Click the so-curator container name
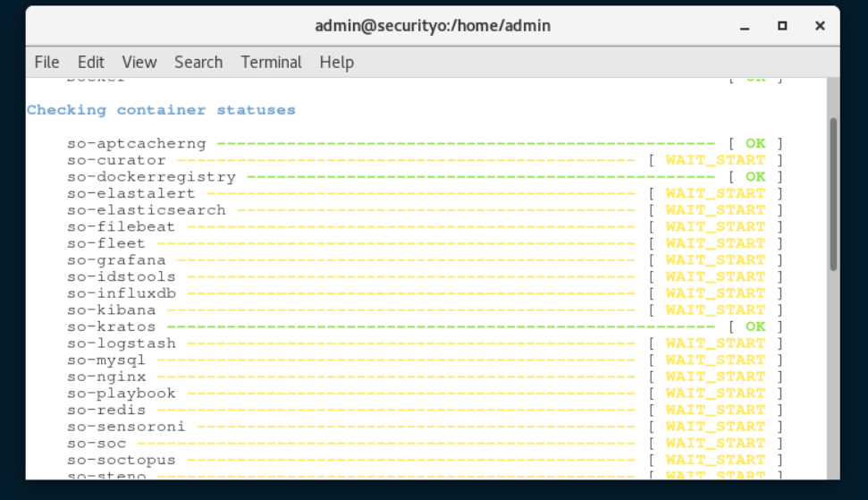Viewport: 868px width, 500px height. [116, 160]
